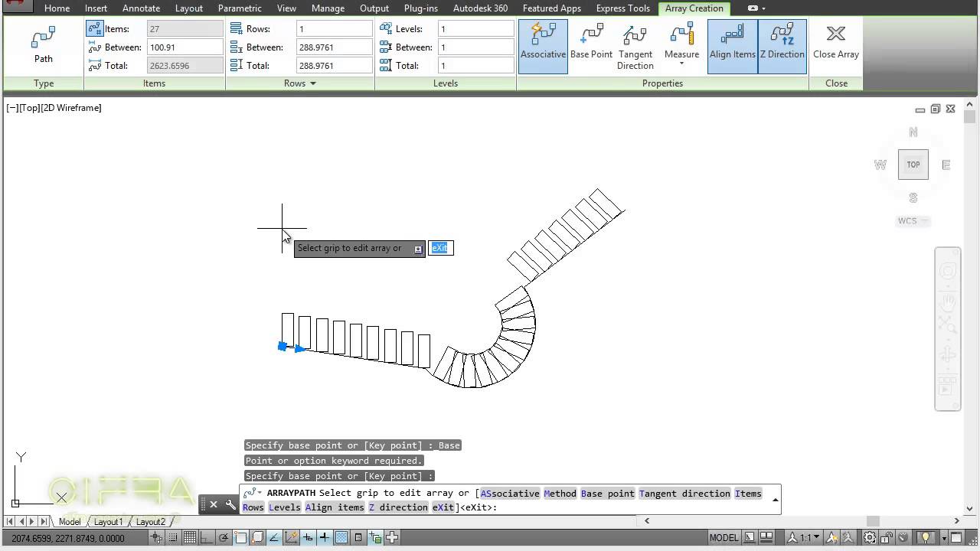The width and height of the screenshot is (980, 551).
Task: Click the pan hand on navigation bar
Action: coord(948,302)
